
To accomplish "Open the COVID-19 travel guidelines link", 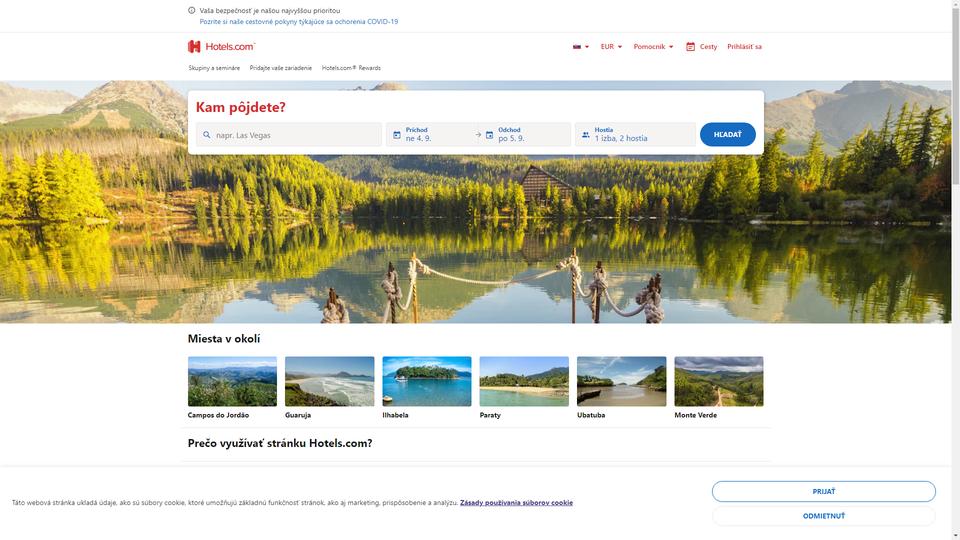I will click(x=299, y=21).
